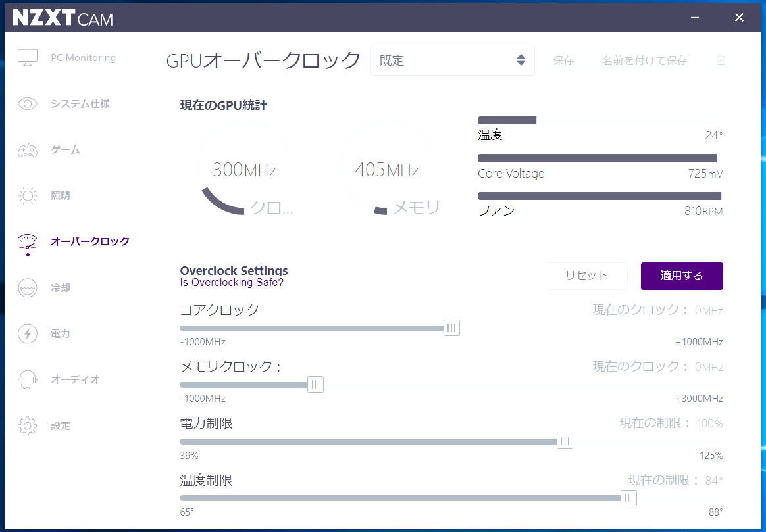Open the 冷却 cooling page
766x532 pixels.
pyautogui.click(x=61, y=287)
